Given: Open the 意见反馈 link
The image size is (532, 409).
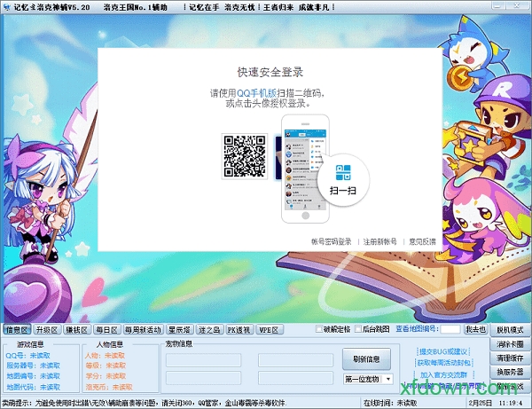Looking at the screenshot, I should click(x=422, y=241).
